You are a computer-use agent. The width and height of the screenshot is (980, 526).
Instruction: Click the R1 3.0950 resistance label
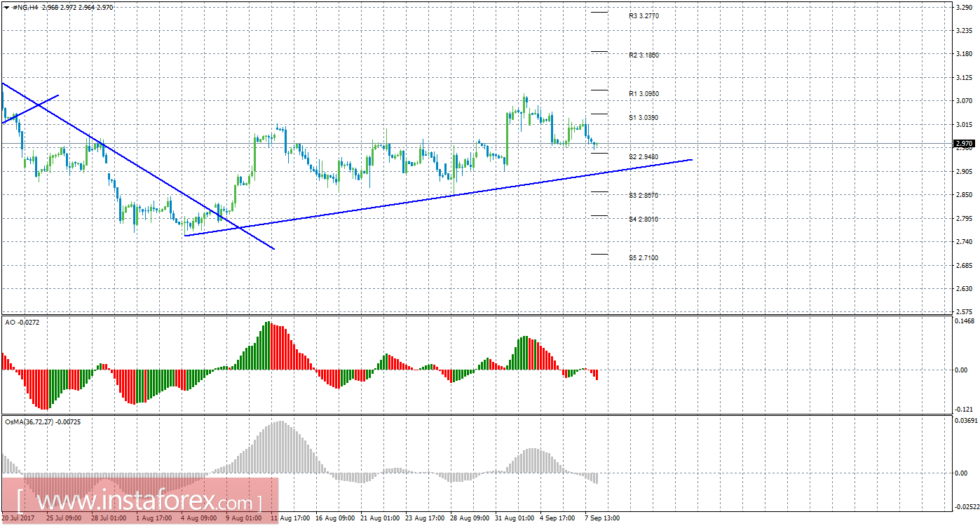[644, 93]
